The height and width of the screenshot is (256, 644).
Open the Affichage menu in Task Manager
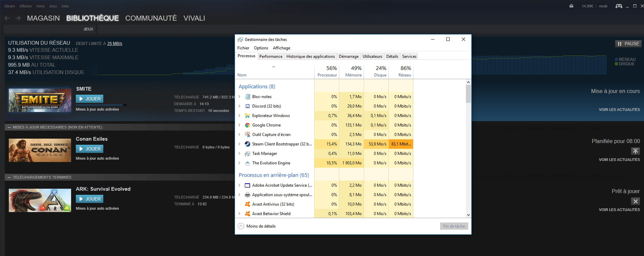tap(281, 48)
